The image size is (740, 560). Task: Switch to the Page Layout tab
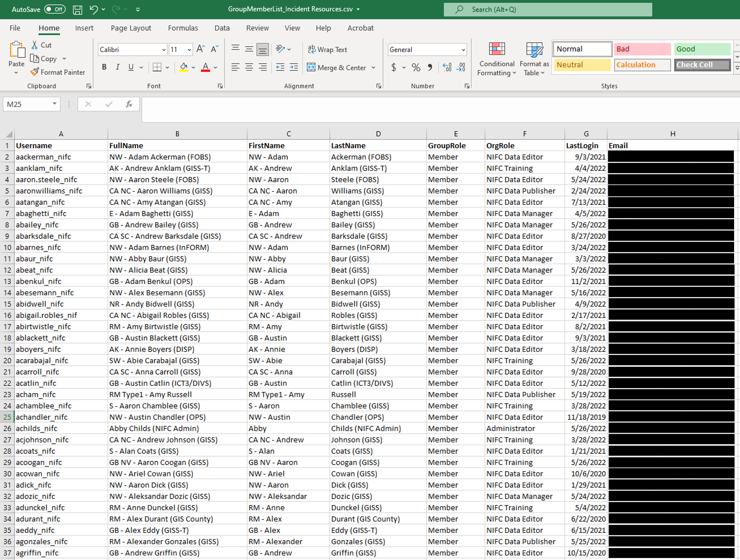pyautogui.click(x=131, y=28)
